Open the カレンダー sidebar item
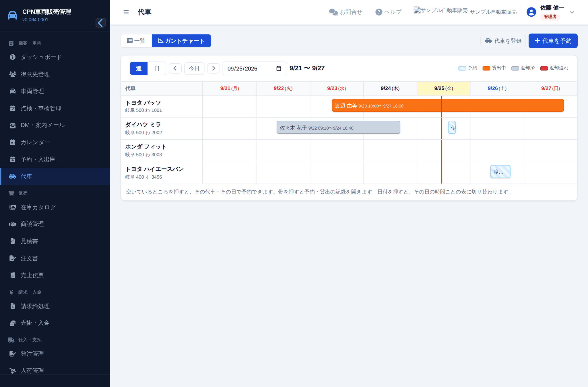 click(55, 142)
